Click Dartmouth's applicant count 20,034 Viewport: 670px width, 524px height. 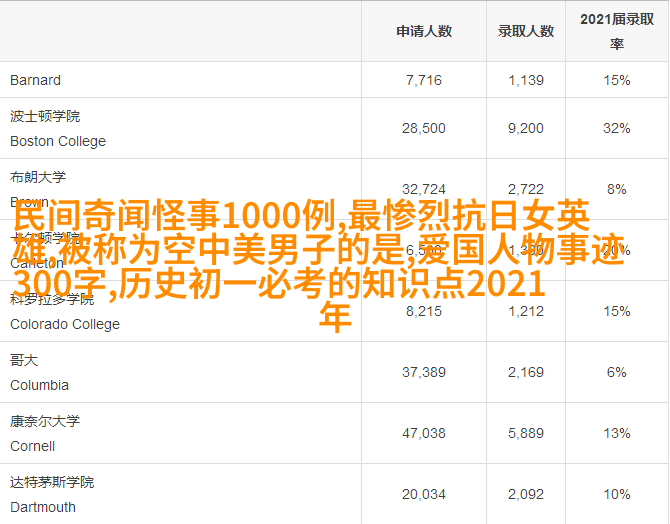click(x=424, y=495)
